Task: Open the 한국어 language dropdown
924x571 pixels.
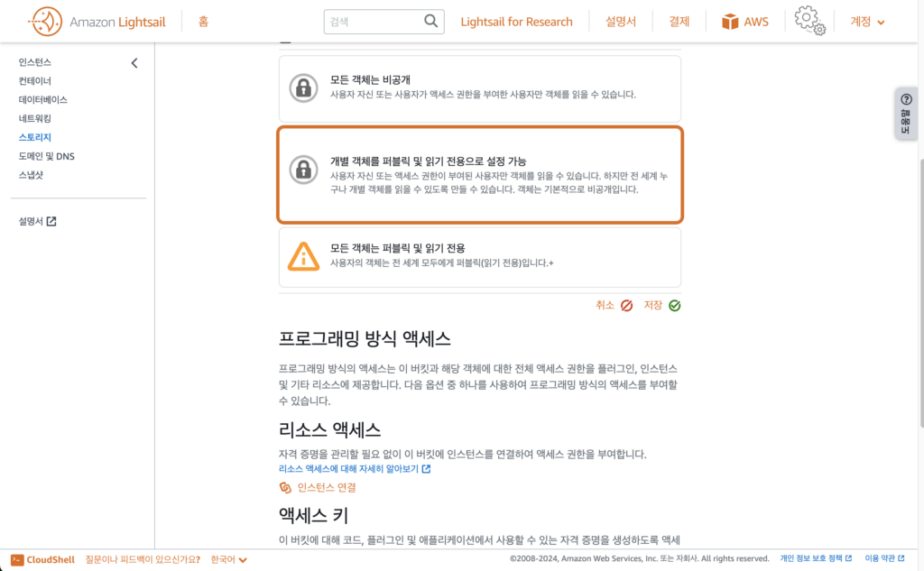Action: (x=228, y=559)
